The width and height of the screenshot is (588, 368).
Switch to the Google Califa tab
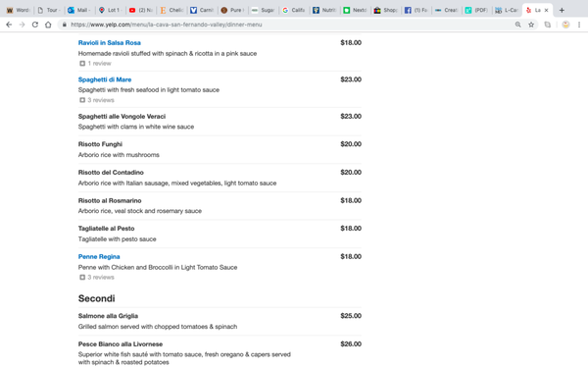tap(294, 10)
